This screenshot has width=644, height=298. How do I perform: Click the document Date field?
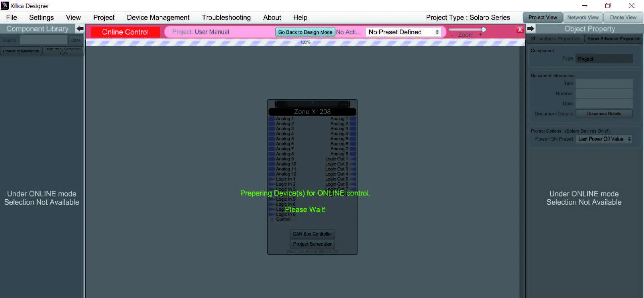(604, 104)
